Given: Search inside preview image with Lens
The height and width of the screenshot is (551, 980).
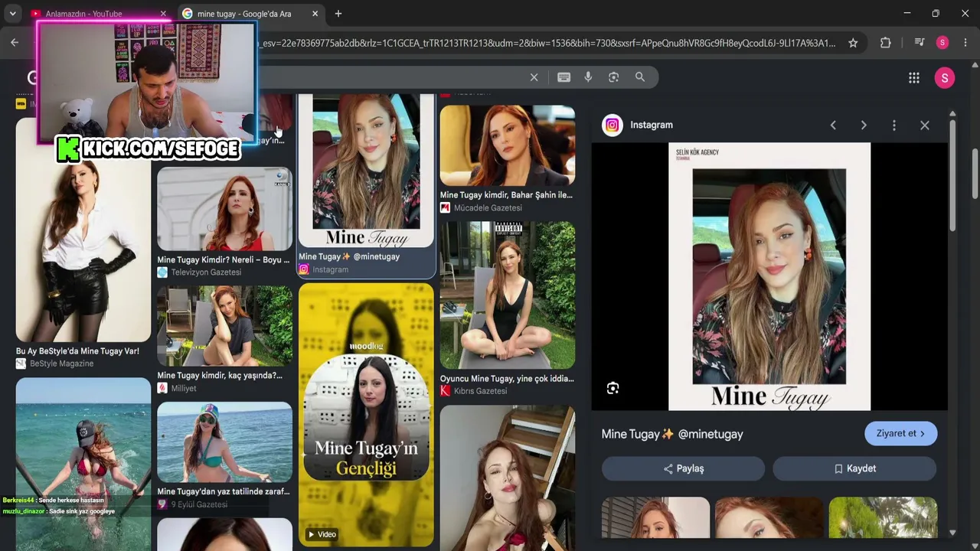Looking at the screenshot, I should pyautogui.click(x=612, y=389).
